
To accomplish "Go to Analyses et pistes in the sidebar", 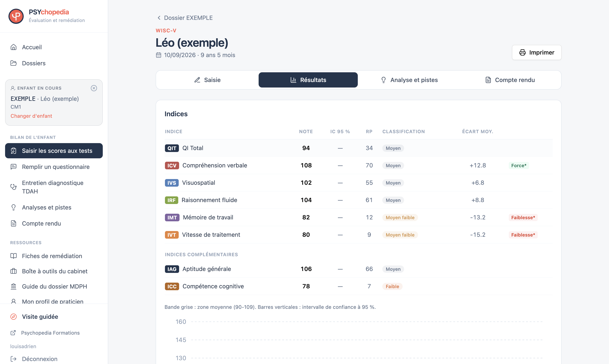I will pyautogui.click(x=54, y=208).
